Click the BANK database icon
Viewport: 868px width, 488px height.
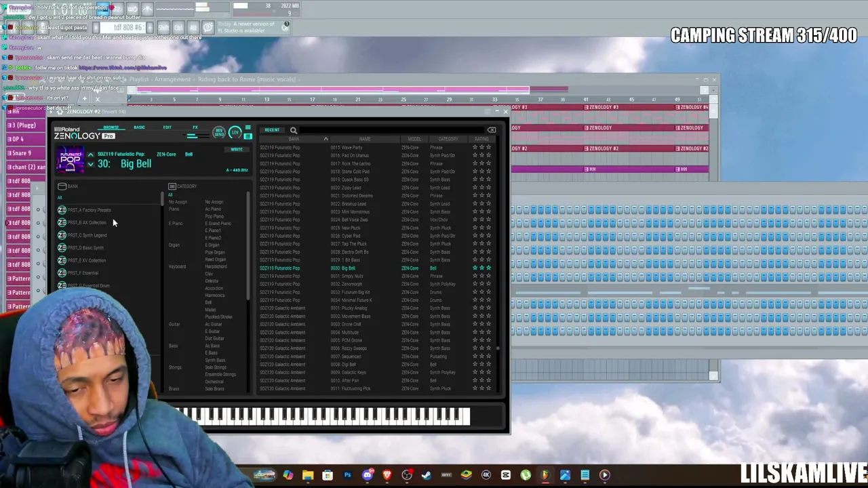(x=62, y=186)
